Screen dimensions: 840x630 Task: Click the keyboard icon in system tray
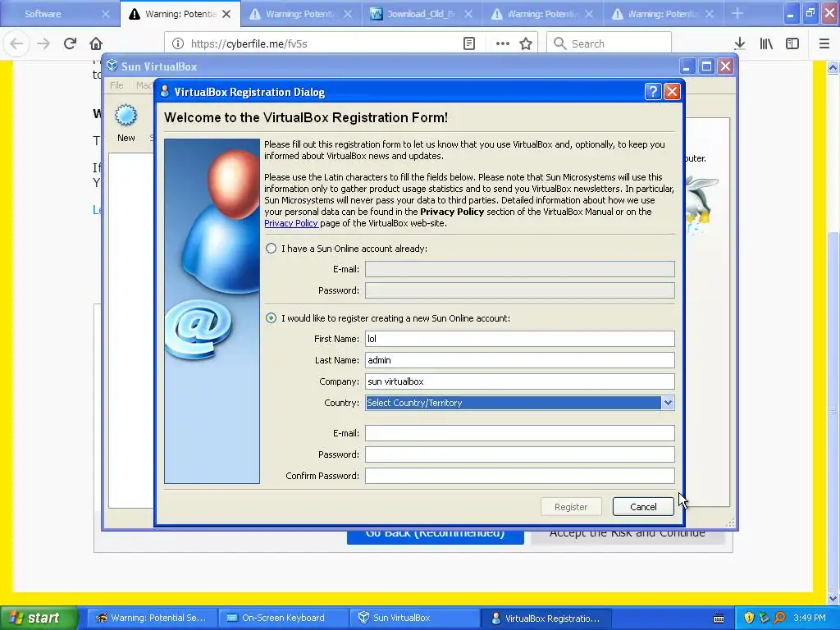pyautogui.click(x=719, y=619)
